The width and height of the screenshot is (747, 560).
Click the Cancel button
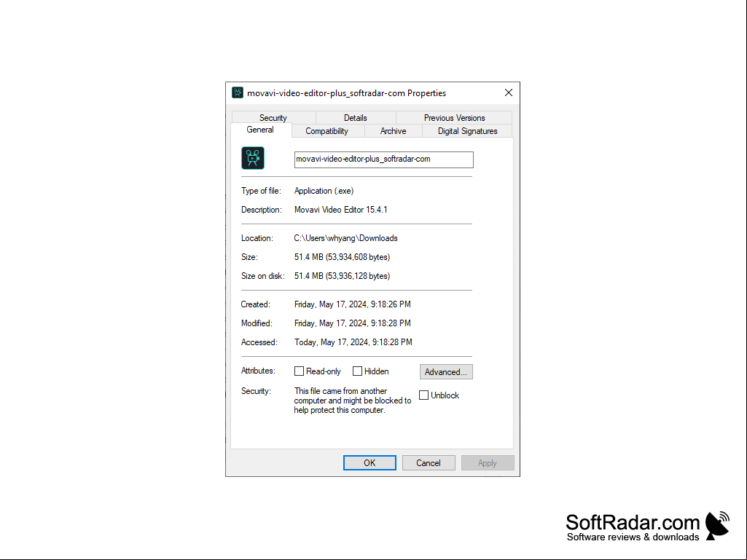[429, 463]
